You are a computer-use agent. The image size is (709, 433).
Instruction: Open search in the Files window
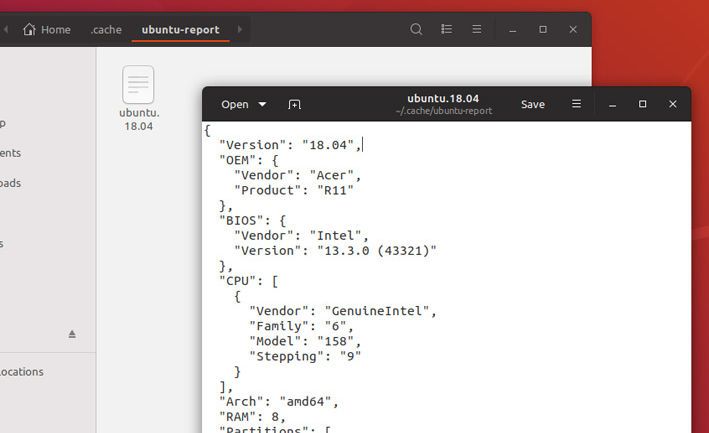(416, 29)
